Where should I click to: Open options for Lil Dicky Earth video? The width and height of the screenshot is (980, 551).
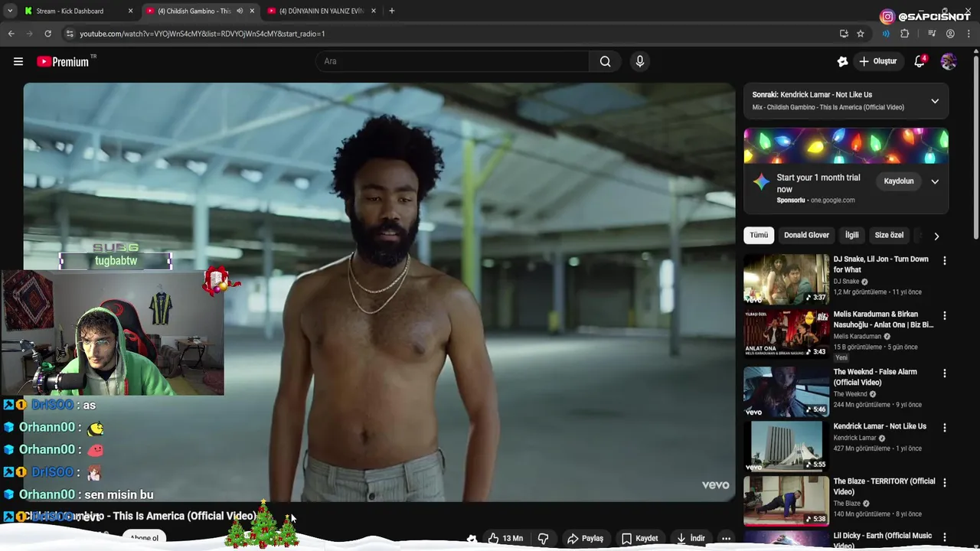(944, 538)
